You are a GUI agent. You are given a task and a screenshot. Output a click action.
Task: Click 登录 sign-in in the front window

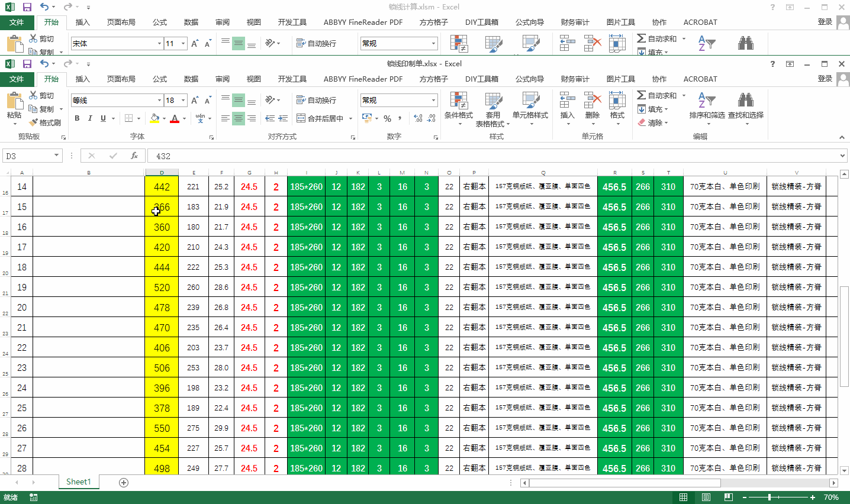825,79
